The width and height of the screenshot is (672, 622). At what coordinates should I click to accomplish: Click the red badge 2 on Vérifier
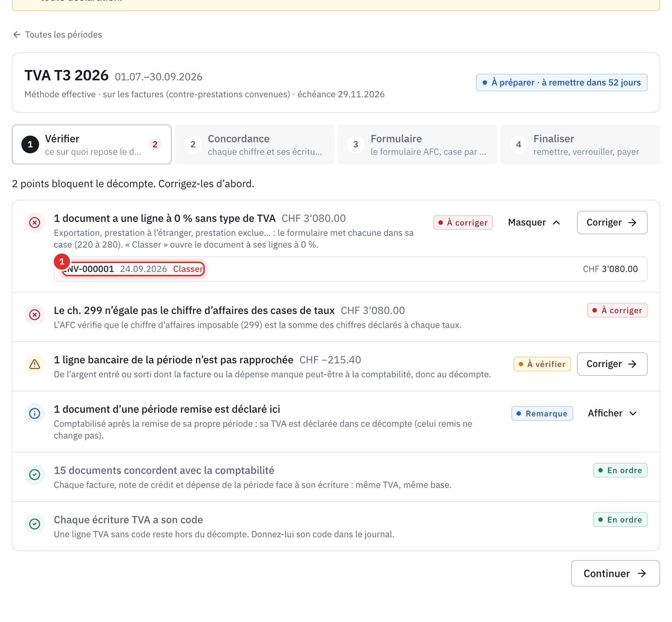[x=155, y=144]
